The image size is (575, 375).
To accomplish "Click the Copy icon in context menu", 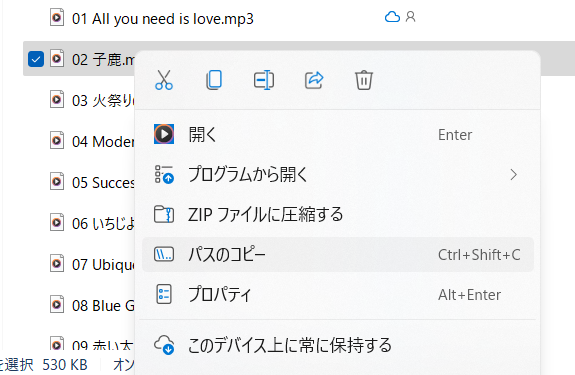I will point(214,80).
